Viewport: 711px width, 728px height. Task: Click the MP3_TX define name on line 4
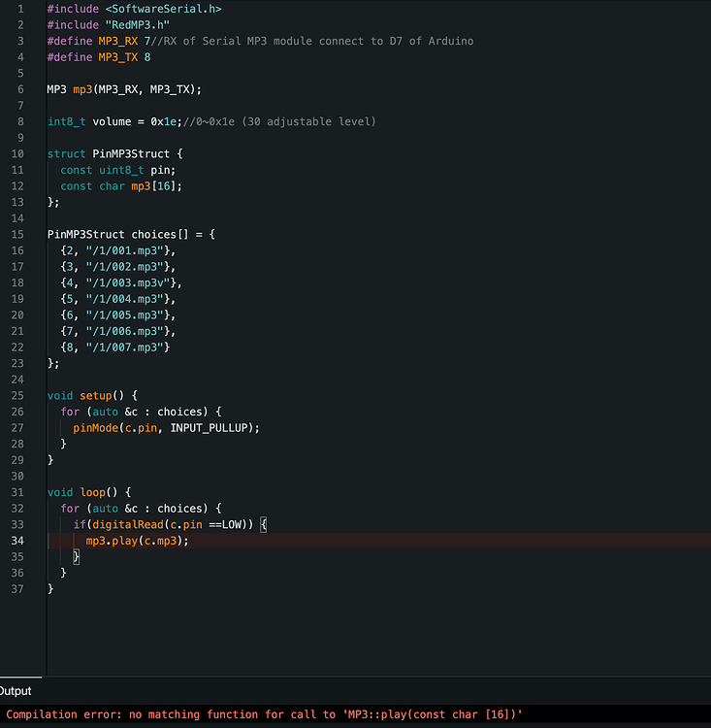(118, 57)
